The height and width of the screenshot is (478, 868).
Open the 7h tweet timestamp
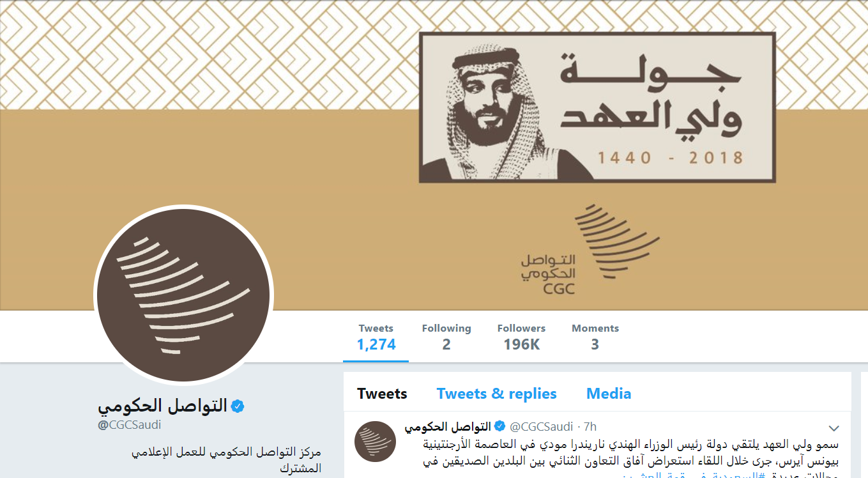(590, 426)
